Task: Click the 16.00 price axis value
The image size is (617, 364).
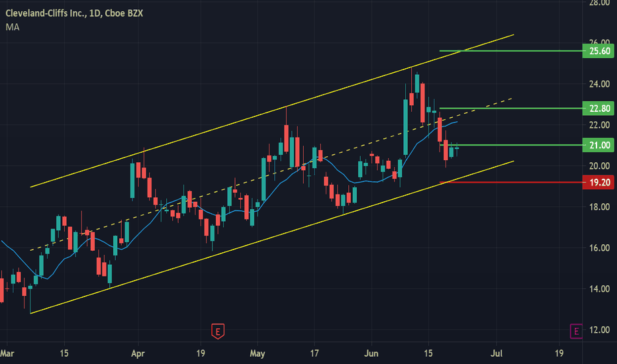Action: [x=599, y=248]
